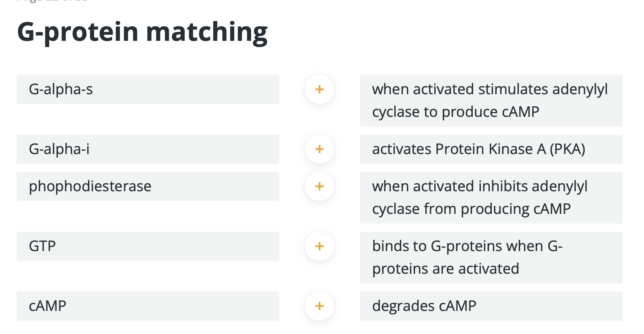644x334 pixels.
Task: Select the 'degrades cAMP' definition
Action: 491,306
